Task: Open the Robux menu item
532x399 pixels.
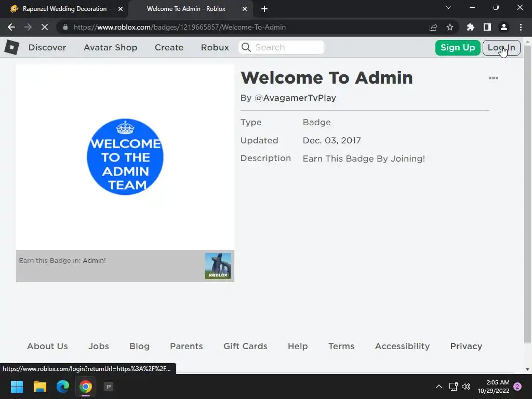Action: [x=215, y=47]
